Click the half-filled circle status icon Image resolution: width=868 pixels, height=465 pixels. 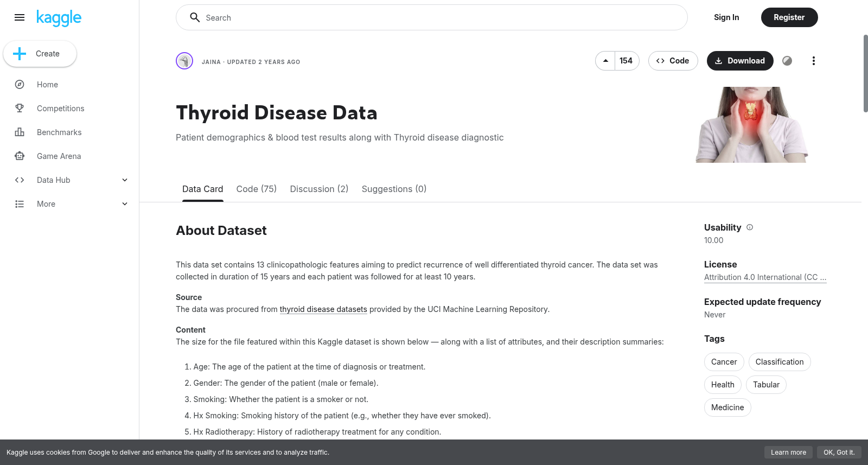click(787, 61)
